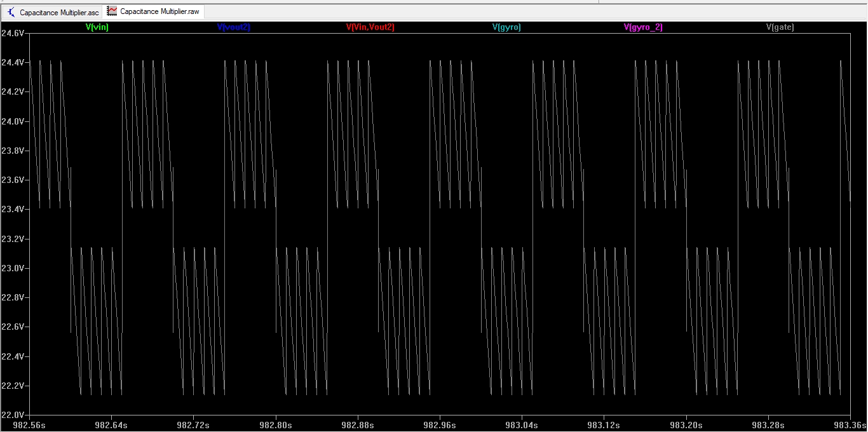868x432 pixels.
Task: Click the V(gyro_2) trace label
Action: [x=643, y=27]
